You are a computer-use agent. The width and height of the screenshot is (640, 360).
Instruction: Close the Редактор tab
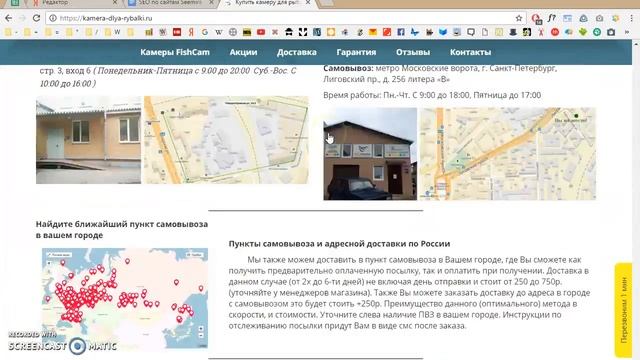pos(115,2)
